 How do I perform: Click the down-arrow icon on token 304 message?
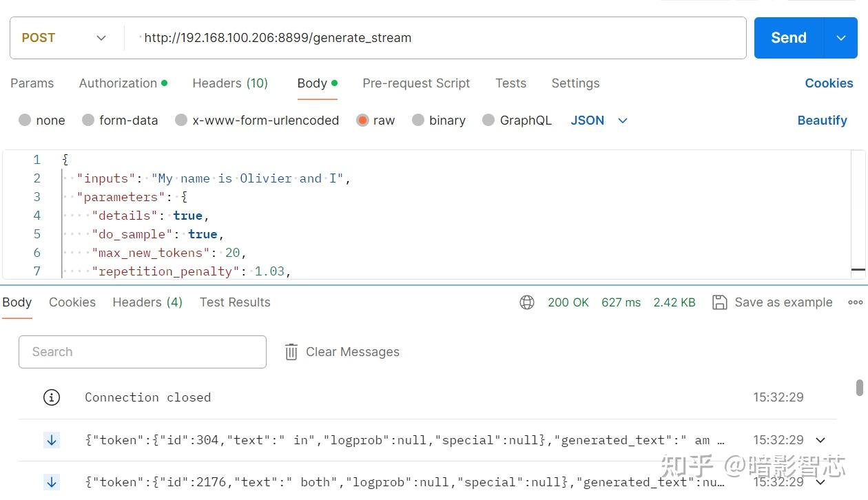tap(52, 440)
